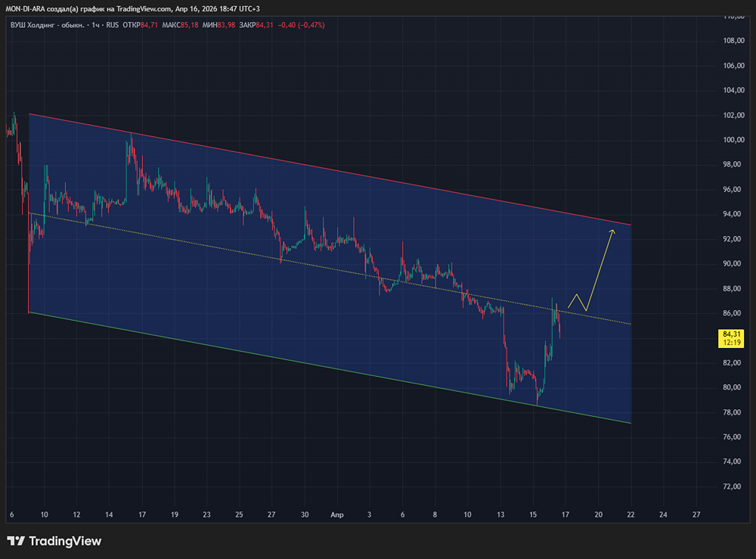Click date 30 on the time axis
Image resolution: width=756 pixels, height=559 pixels.
[305, 514]
